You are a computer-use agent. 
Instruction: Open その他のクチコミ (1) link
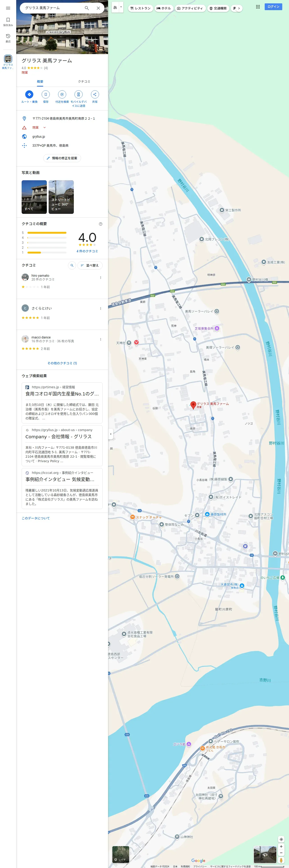click(x=62, y=363)
